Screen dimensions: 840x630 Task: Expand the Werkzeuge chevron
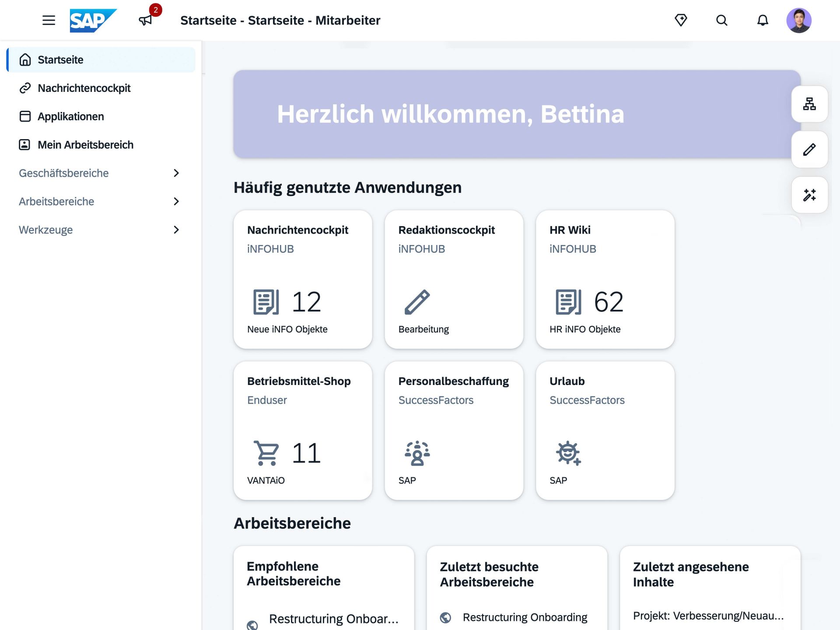click(176, 230)
